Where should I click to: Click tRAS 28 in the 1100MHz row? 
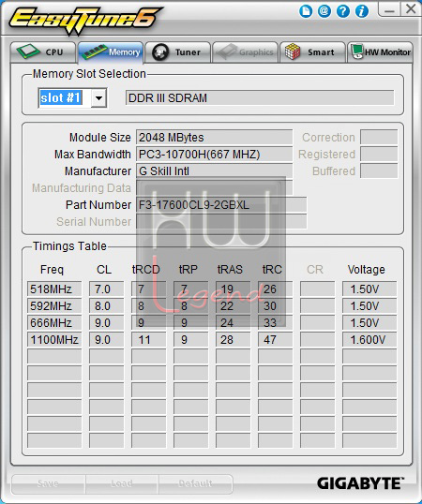[233, 339]
